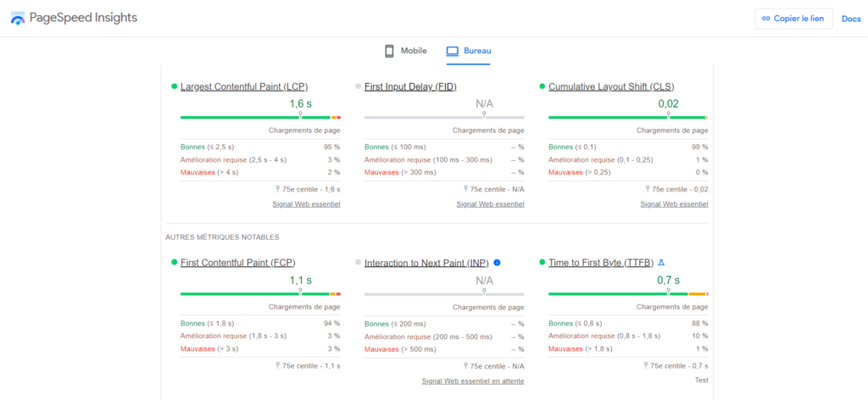Open the First Input Delay (FID) link
This screenshot has height=400, width=868.
coord(412,86)
